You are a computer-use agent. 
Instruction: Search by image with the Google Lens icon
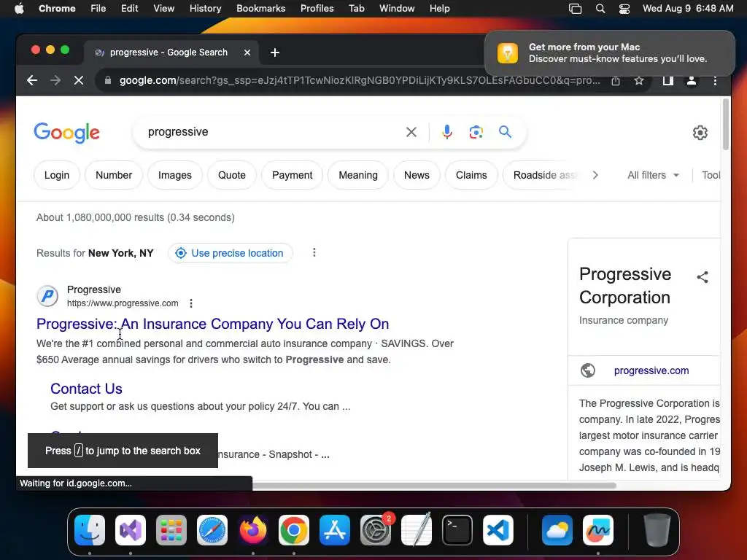(x=476, y=132)
